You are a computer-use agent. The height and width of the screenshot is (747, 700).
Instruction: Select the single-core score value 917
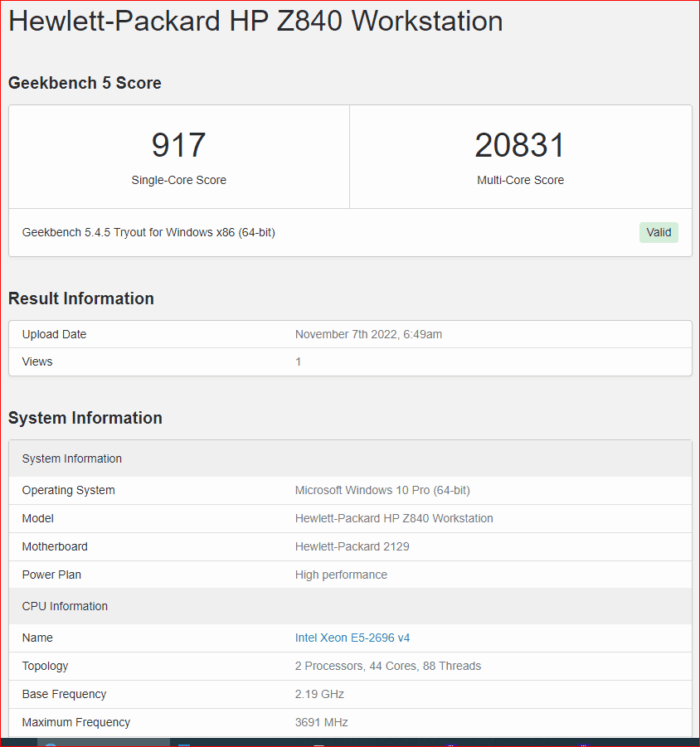point(178,145)
